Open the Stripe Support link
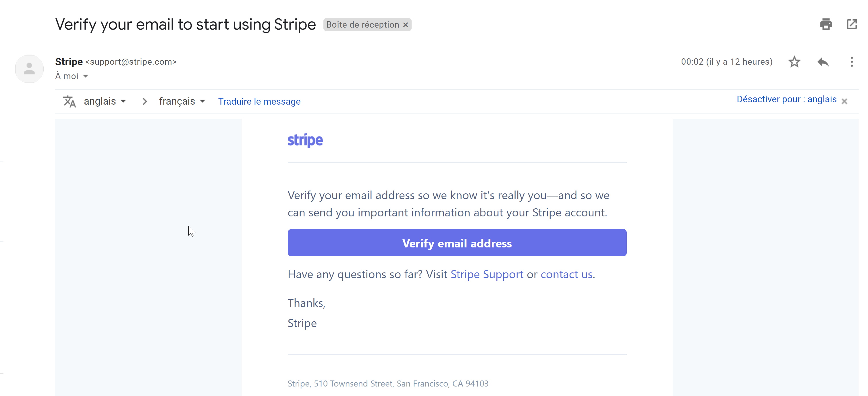The image size is (868, 396). (487, 274)
